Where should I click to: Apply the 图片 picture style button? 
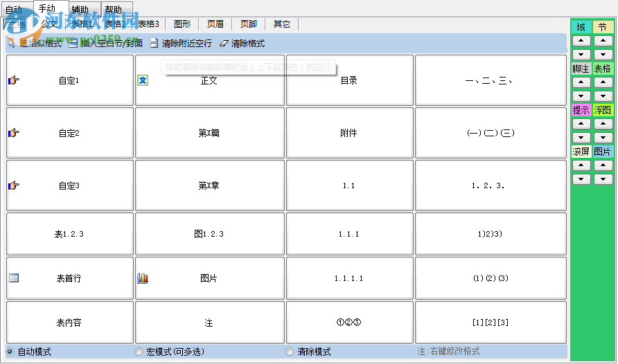point(210,278)
